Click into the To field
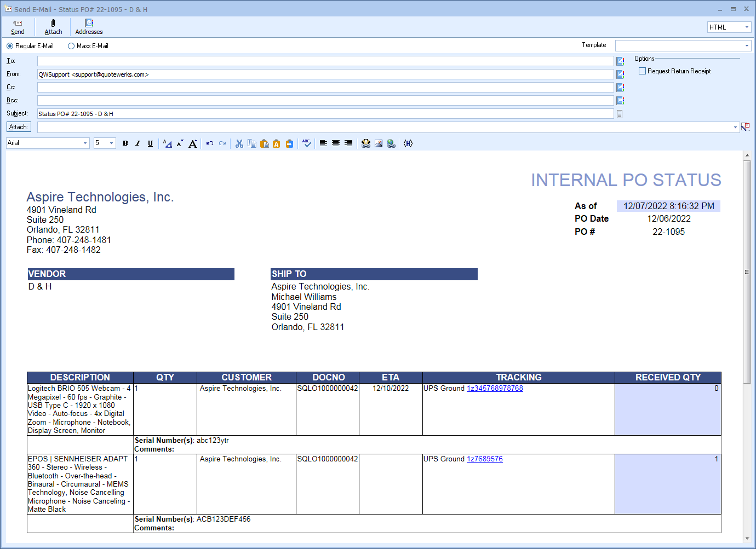756x549 pixels. tap(325, 61)
